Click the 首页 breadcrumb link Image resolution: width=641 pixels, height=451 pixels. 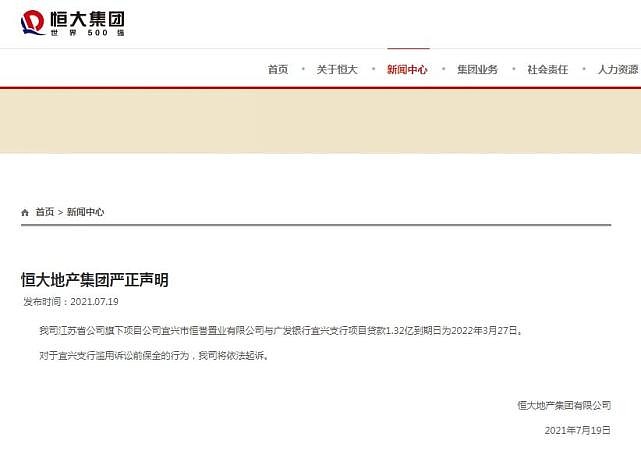point(45,212)
